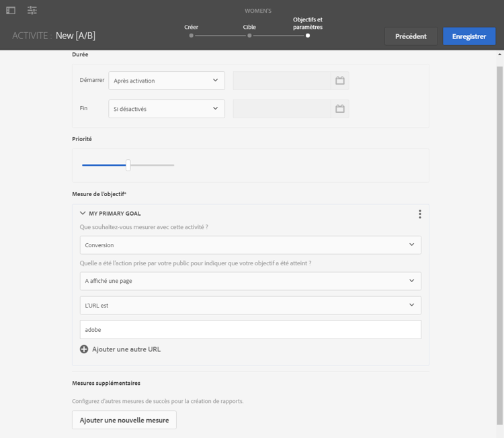Collapse the My Primary Goal section
The width and height of the screenshot is (504, 438).
coord(83,214)
